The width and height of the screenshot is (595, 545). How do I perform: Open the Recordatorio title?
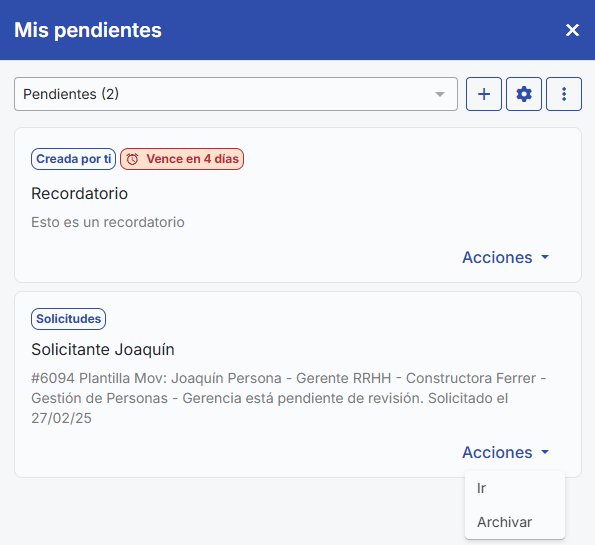tap(79, 194)
